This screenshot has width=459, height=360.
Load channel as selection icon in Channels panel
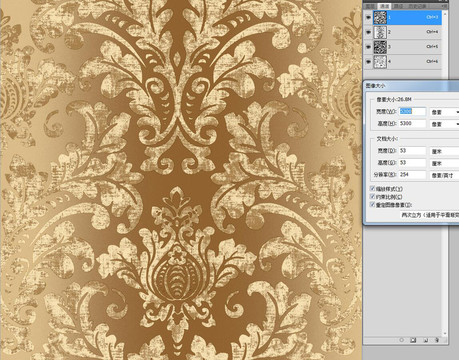point(402,340)
